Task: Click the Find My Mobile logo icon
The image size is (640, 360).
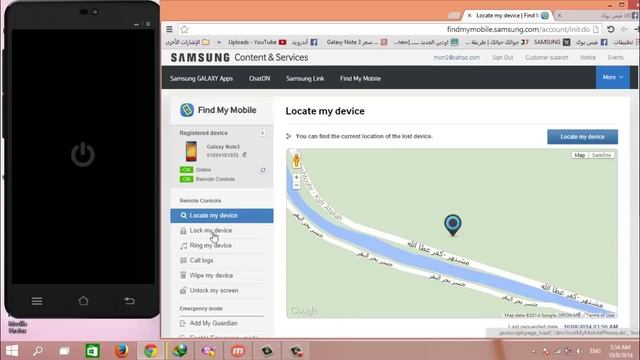Action: tap(187, 110)
